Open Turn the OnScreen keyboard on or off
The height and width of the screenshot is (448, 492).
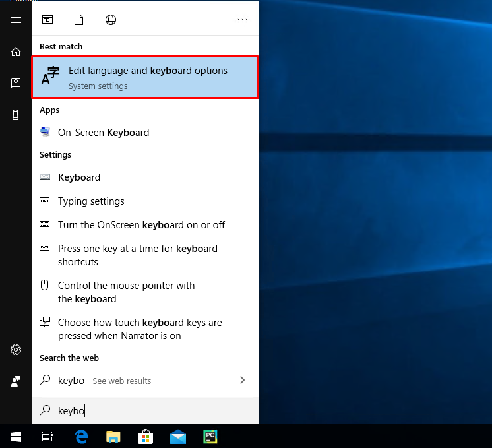click(145, 225)
